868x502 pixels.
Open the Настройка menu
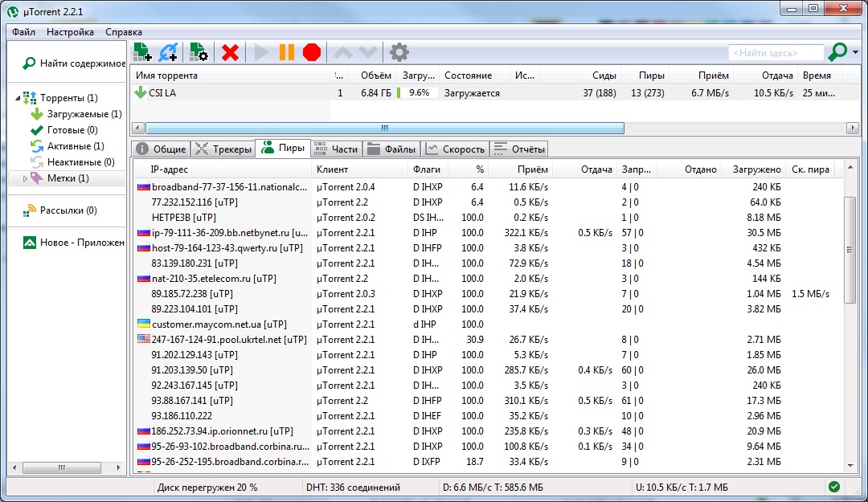pyautogui.click(x=70, y=32)
